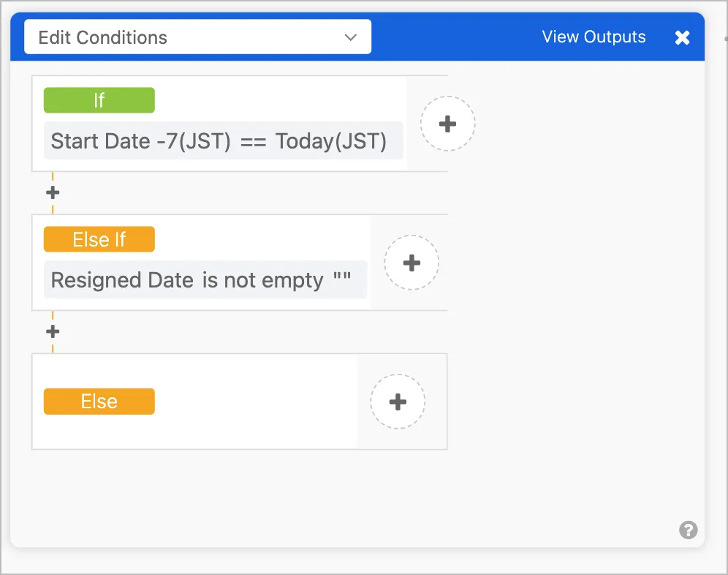Viewport: 728px width, 575px height.
Task: Select the orange Else label
Action: [99, 402]
